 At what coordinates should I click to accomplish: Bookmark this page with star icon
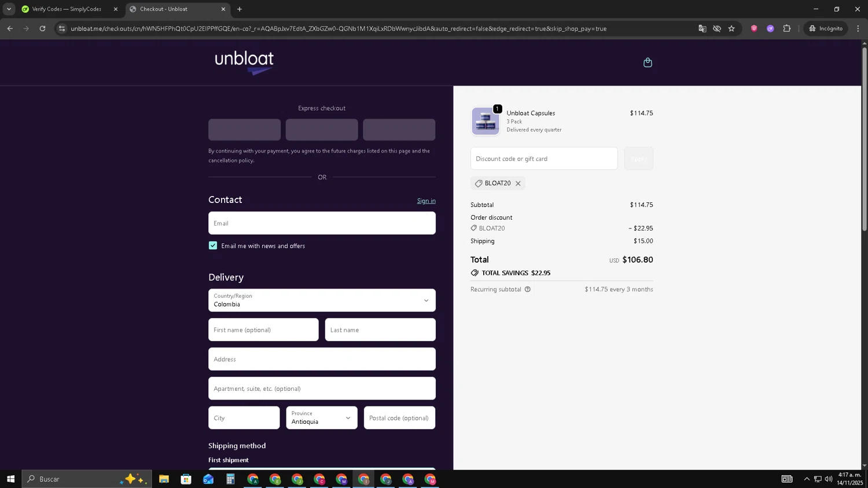731,28
